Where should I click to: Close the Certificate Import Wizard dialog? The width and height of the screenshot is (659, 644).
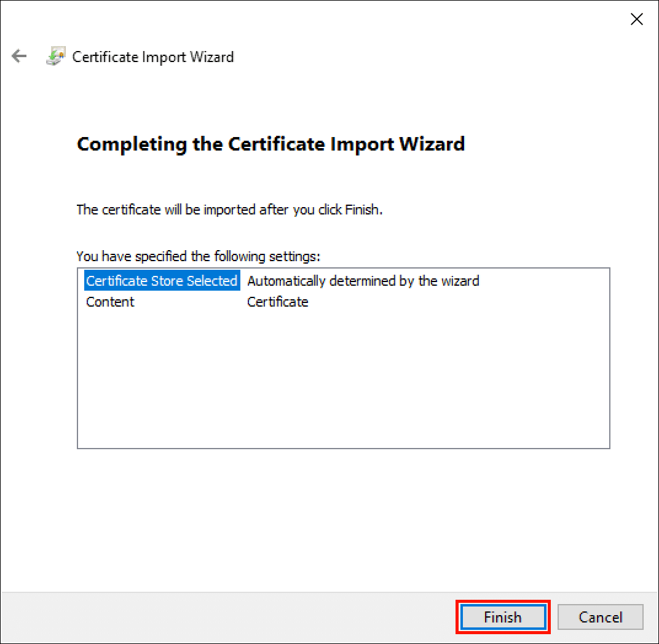click(637, 20)
